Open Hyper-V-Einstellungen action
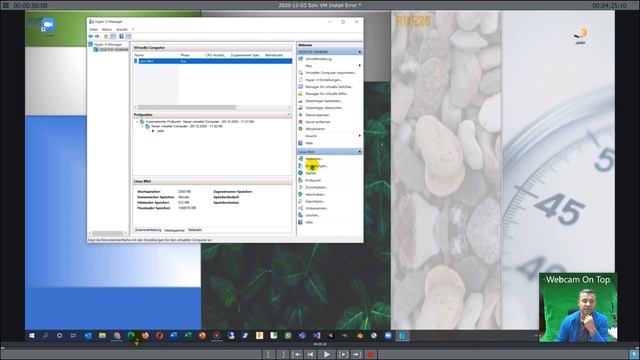The width and height of the screenshot is (640, 360). [323, 80]
